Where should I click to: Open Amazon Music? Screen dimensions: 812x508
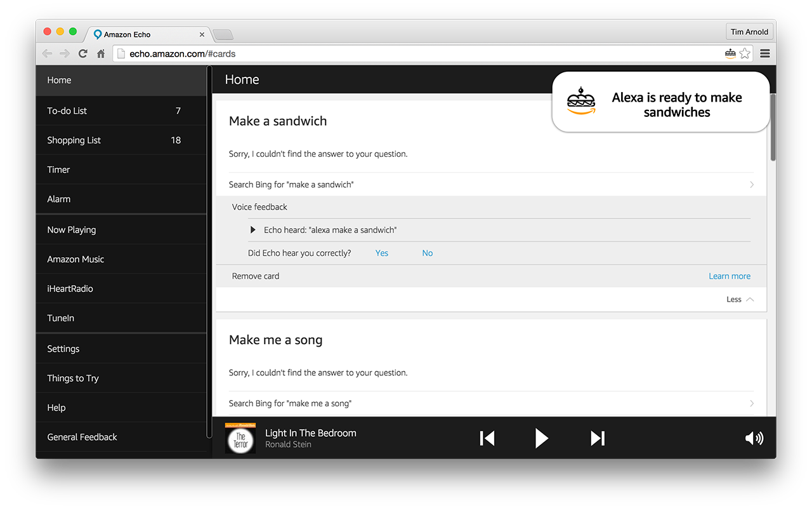[121, 259]
